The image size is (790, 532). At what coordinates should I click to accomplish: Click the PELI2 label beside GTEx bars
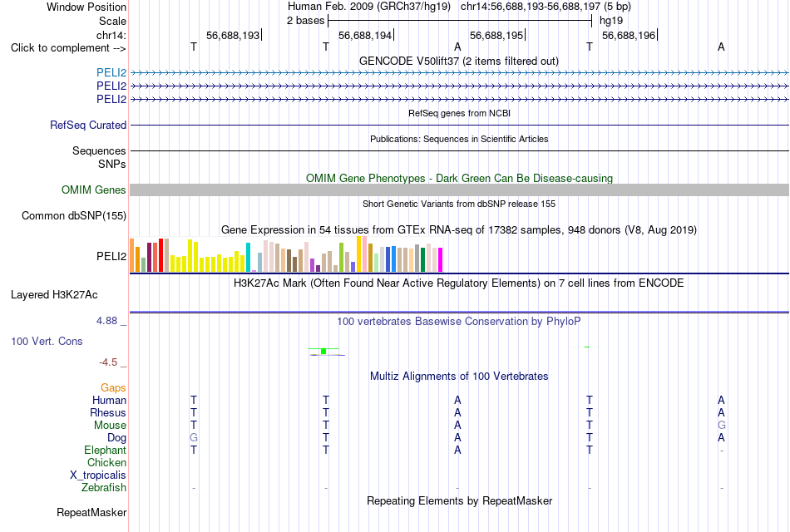[111, 256]
